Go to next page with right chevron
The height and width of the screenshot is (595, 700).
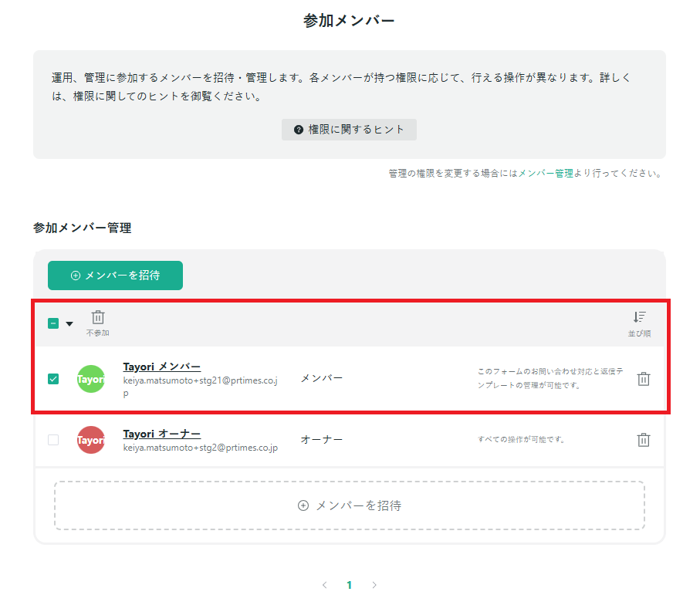pos(374,584)
